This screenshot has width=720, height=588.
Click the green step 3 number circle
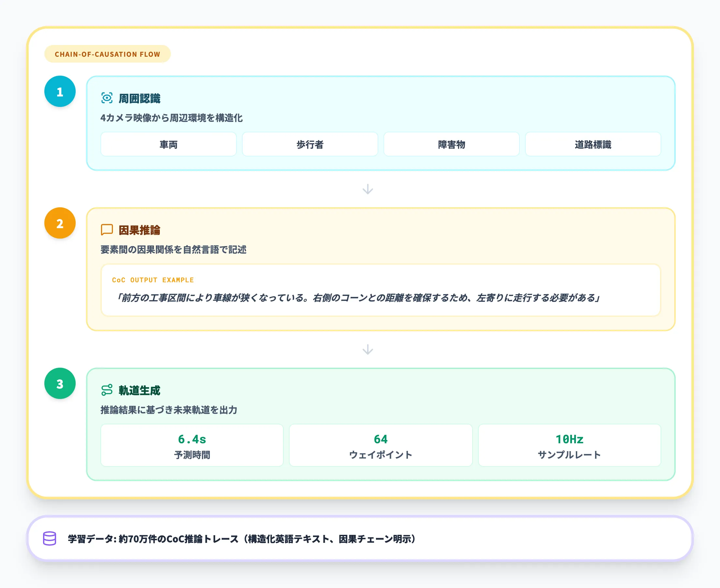(60, 383)
